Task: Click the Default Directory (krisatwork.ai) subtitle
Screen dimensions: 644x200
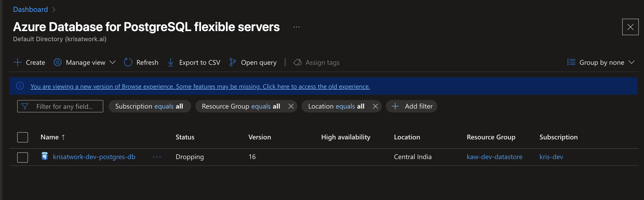Action: click(60, 39)
